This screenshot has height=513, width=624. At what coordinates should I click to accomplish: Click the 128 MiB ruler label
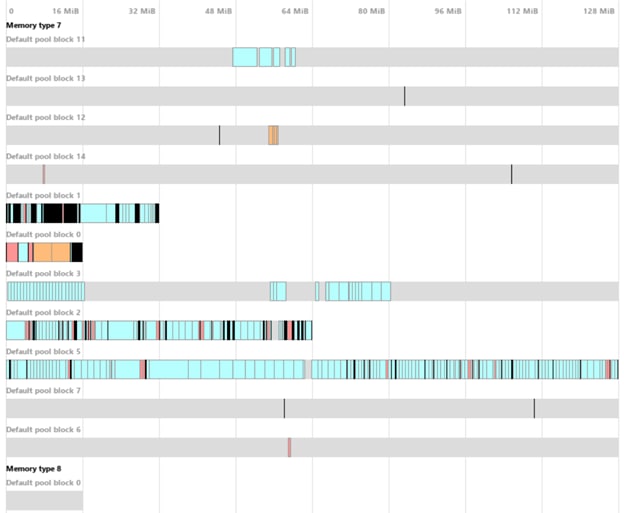[x=599, y=11]
